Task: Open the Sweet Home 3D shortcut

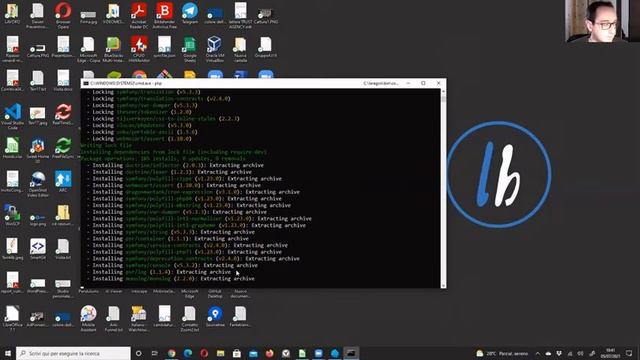Action: (x=38, y=150)
